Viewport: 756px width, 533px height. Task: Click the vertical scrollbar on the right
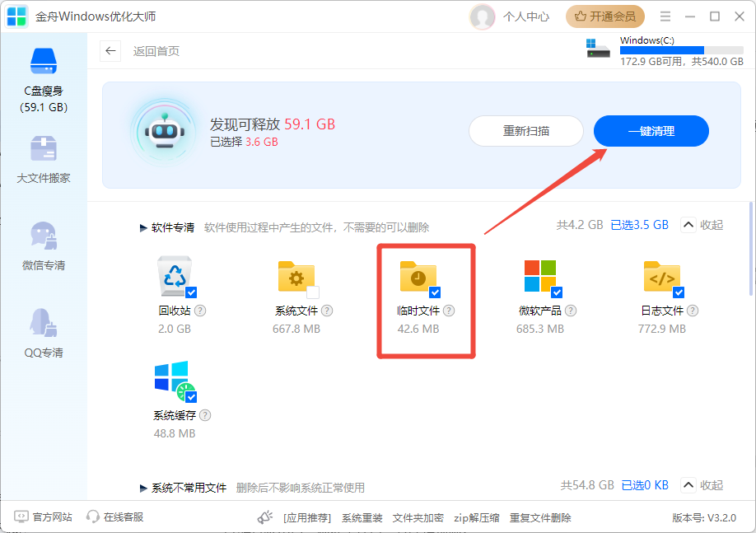[750, 249]
